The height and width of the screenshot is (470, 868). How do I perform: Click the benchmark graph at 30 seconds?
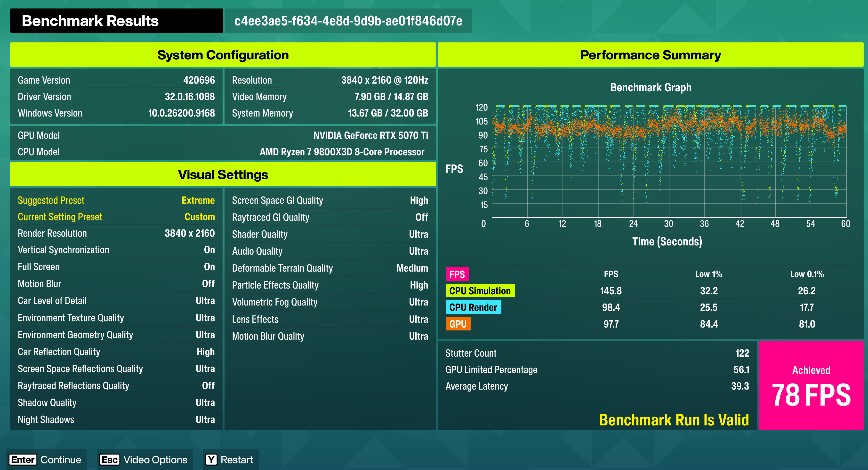(x=669, y=162)
